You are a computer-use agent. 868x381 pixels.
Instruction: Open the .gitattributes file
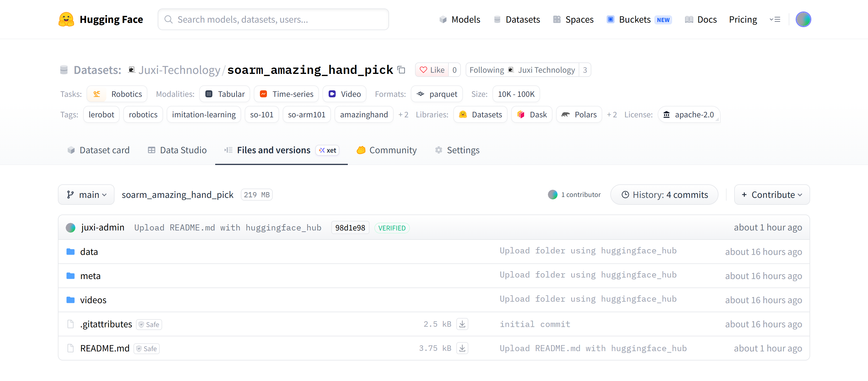[x=106, y=324]
